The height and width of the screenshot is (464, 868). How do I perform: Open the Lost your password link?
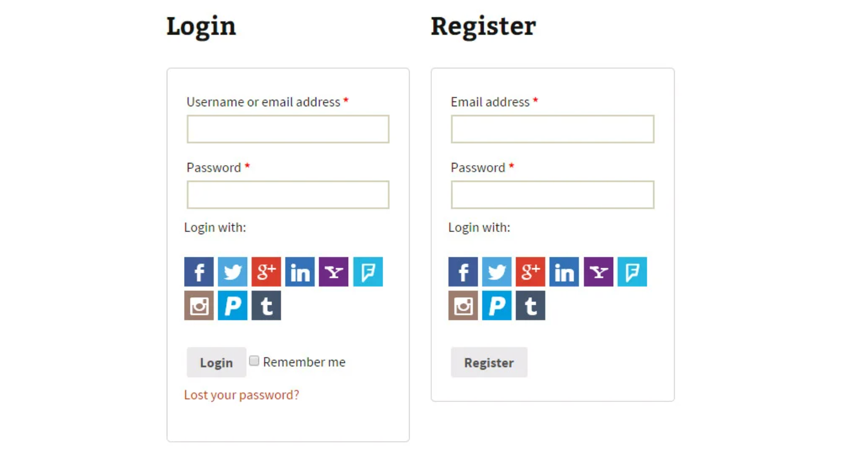(241, 394)
